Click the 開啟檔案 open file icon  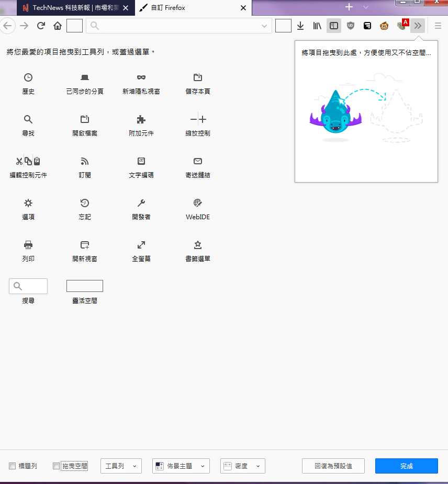click(85, 119)
